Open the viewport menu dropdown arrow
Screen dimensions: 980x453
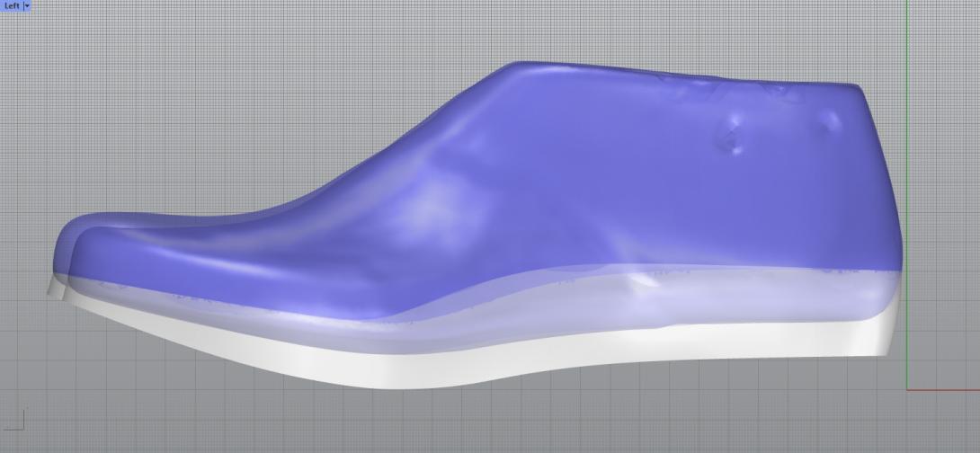pyautogui.click(x=27, y=5)
